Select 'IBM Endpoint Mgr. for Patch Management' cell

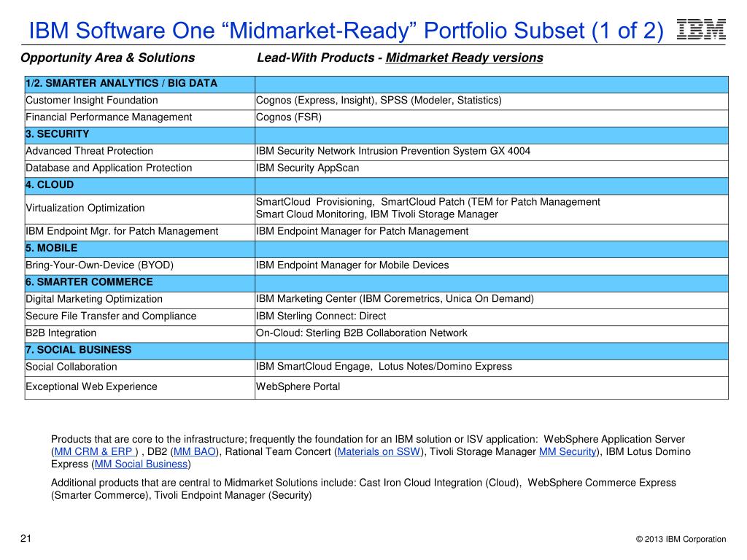(x=139, y=233)
